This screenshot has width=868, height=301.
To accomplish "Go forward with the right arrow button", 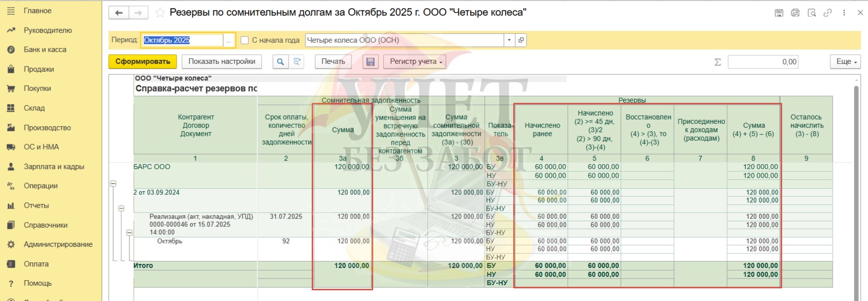I will (x=139, y=13).
